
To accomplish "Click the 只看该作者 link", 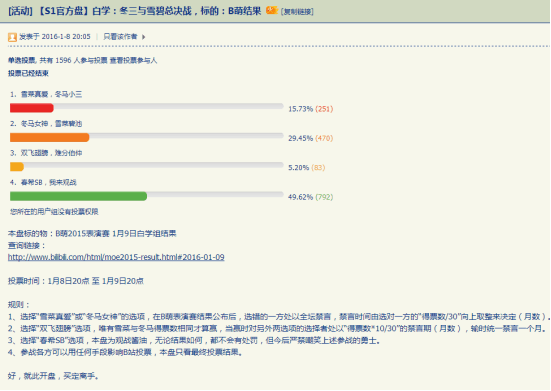I will tap(120, 37).
